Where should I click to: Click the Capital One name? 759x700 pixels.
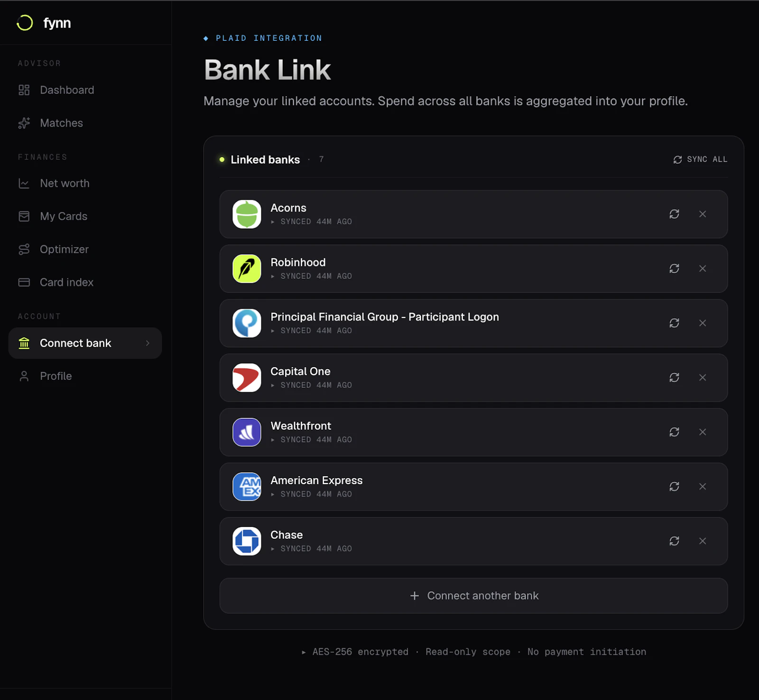coord(300,372)
